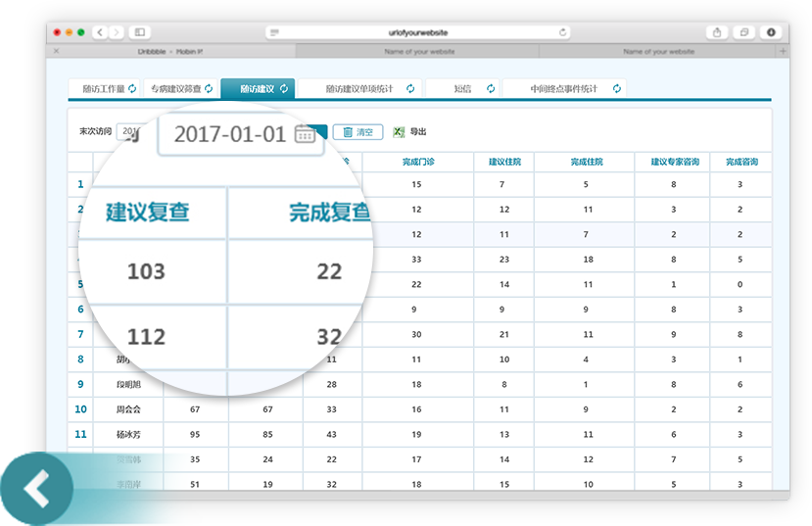Click the refresh icon on 中间终点事件统计 tab
Image resolution: width=812 pixels, height=526 pixels.
616,88
